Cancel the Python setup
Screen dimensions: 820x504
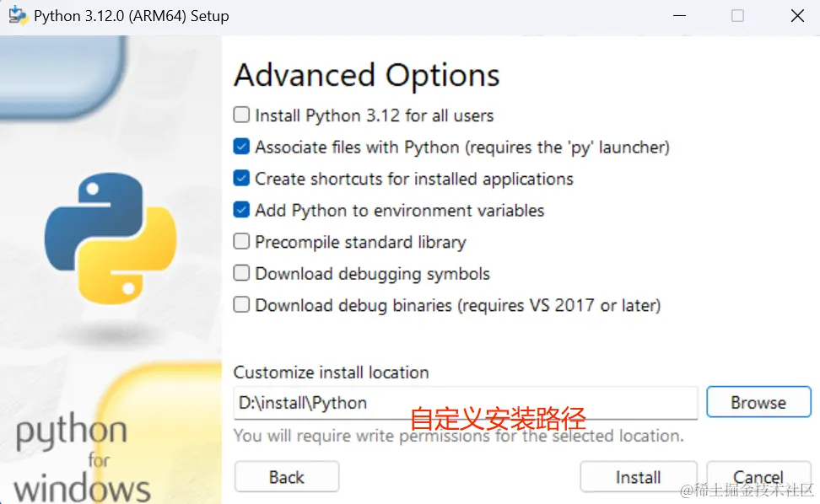pyautogui.click(x=758, y=477)
